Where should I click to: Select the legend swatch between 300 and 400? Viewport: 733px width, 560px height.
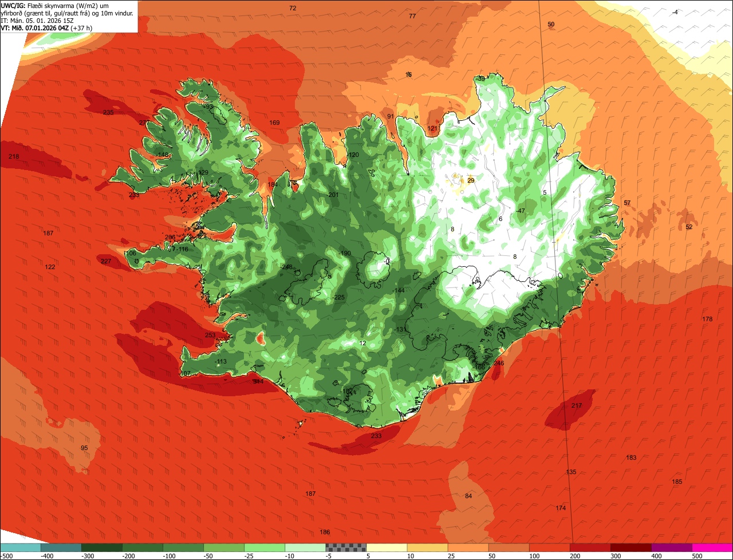(x=631, y=547)
